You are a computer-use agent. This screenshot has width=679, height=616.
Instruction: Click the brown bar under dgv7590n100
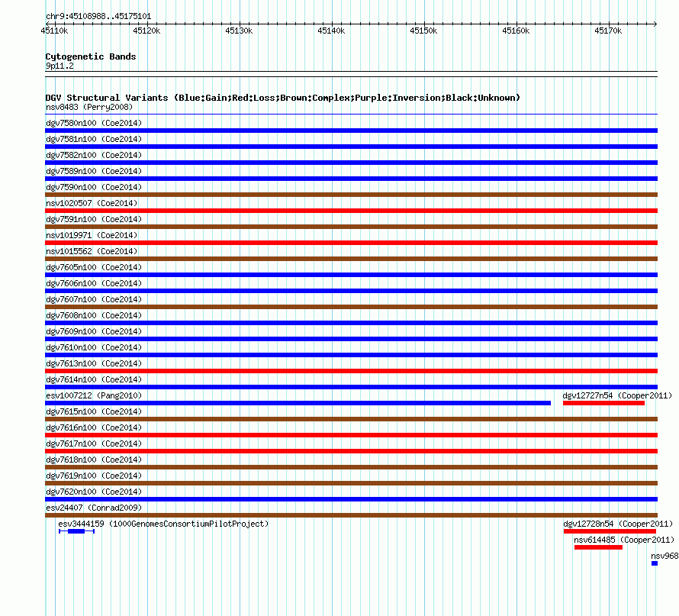click(x=351, y=195)
